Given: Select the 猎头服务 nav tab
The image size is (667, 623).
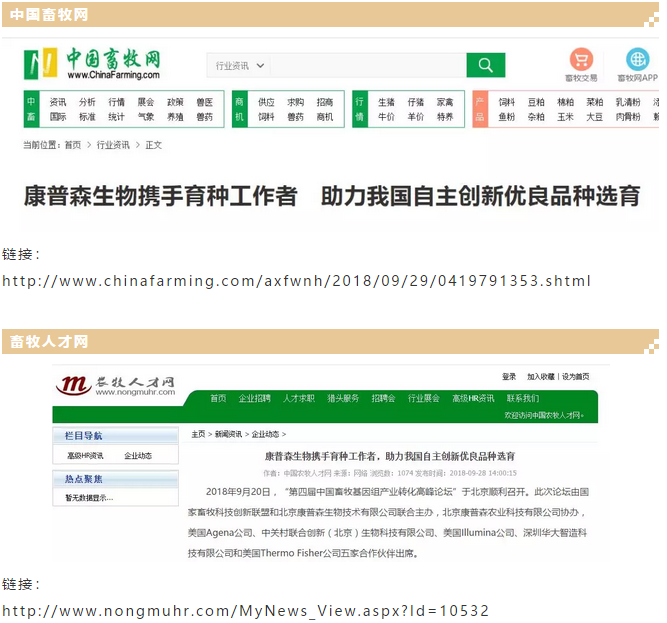Looking at the screenshot, I should 343,398.
